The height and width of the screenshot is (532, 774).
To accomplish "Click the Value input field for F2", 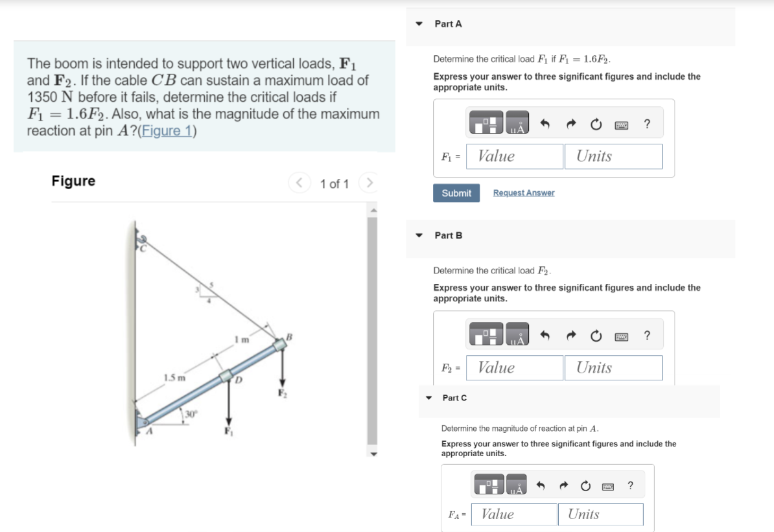I will pos(514,367).
